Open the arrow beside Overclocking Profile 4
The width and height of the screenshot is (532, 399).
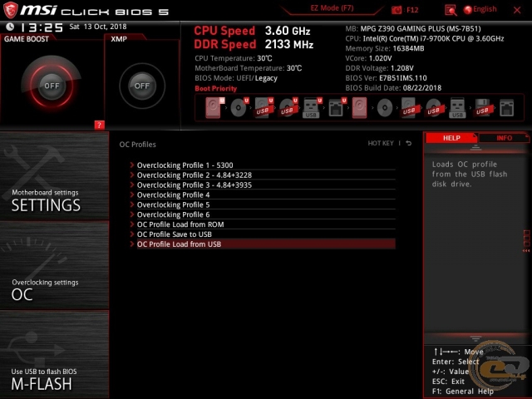132,195
